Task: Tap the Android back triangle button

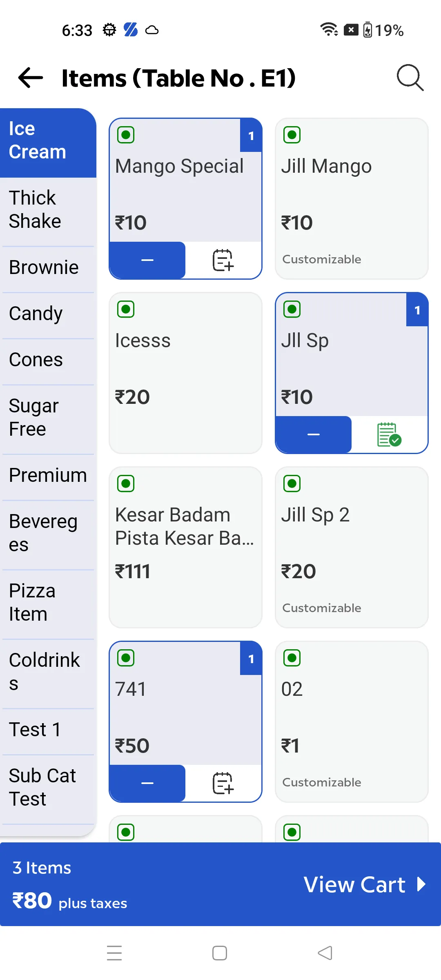Action: [325, 953]
